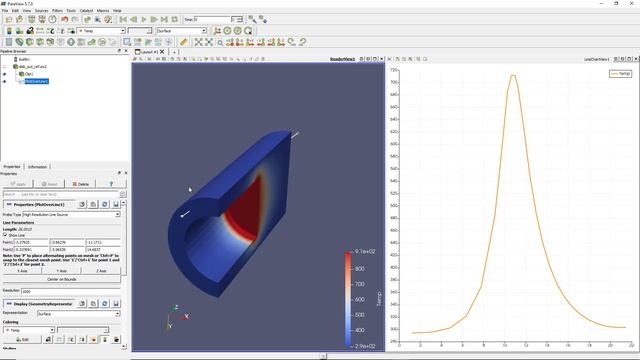Click the Threshold filter icon

pos(50,42)
